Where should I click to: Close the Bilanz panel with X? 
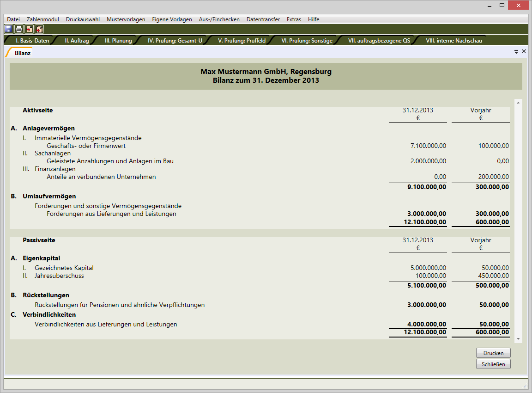tap(524, 52)
